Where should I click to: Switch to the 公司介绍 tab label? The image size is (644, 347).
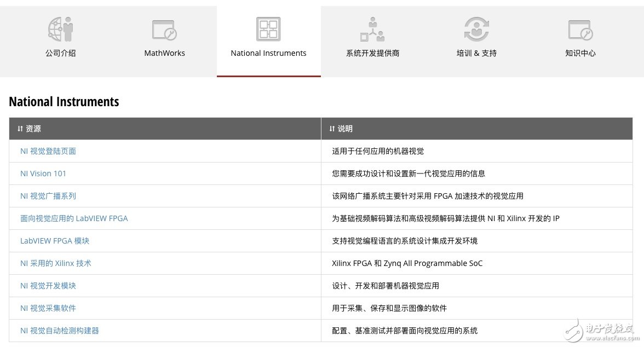[60, 53]
